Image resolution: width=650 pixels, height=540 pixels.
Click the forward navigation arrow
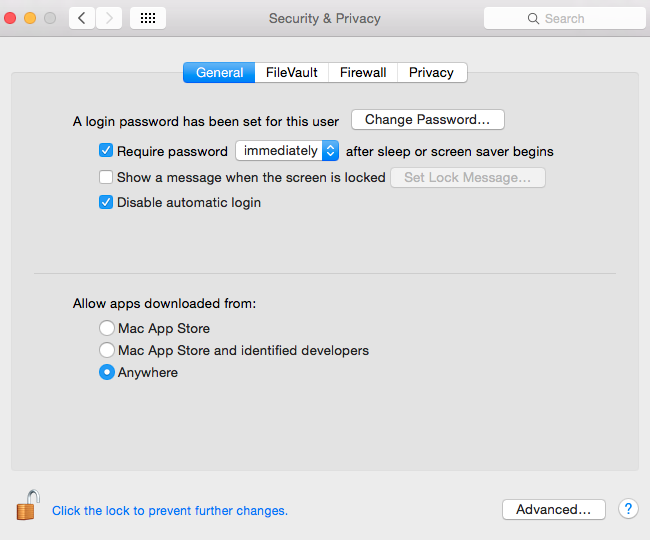pyautogui.click(x=109, y=18)
